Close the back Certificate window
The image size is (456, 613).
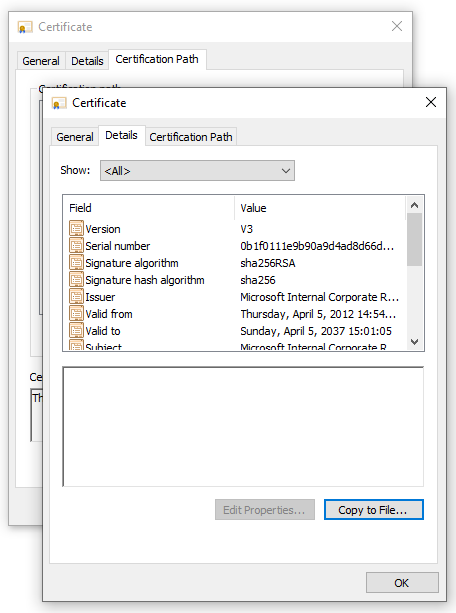click(x=397, y=26)
